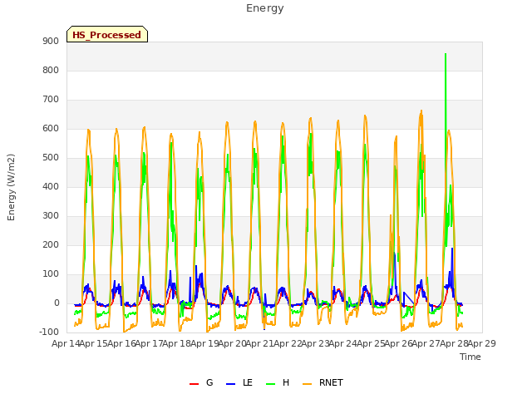This screenshot has width=532, height=399.
Task: Click the 700 y-axis tick label
Action: [51, 100]
